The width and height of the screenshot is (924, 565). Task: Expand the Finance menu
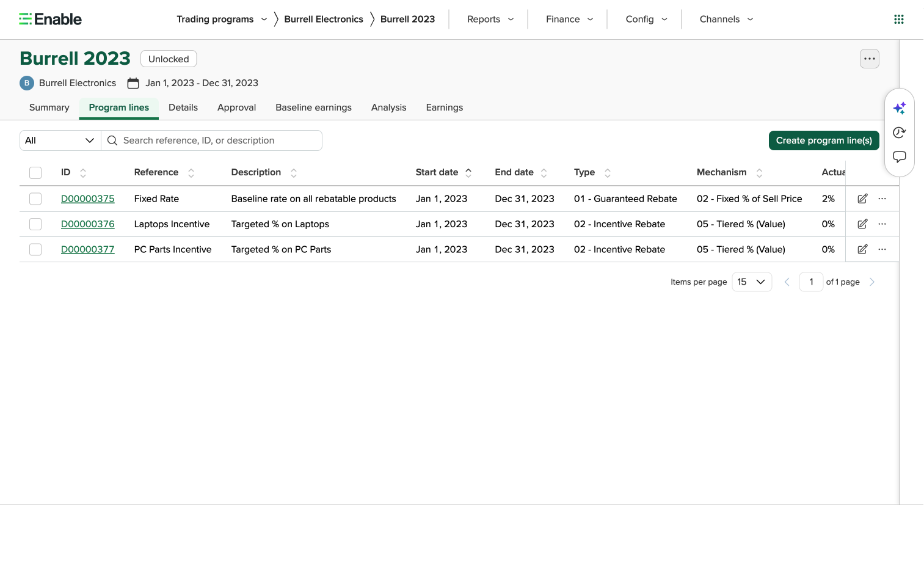coord(569,20)
